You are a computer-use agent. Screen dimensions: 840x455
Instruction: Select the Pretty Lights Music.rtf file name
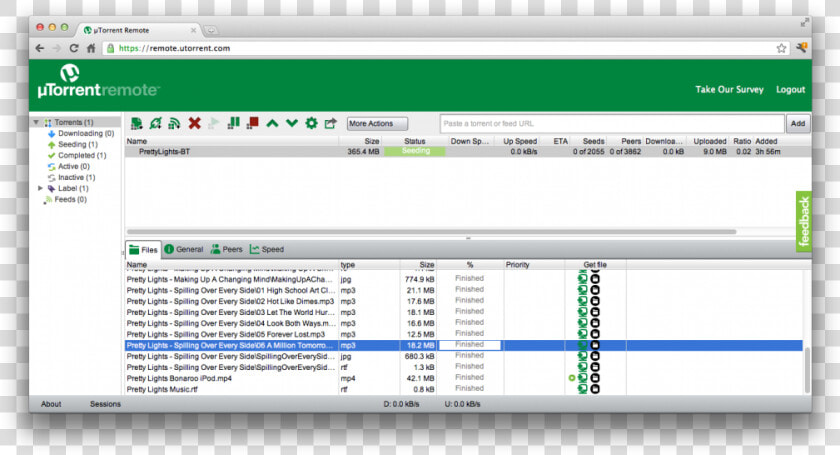162,390
